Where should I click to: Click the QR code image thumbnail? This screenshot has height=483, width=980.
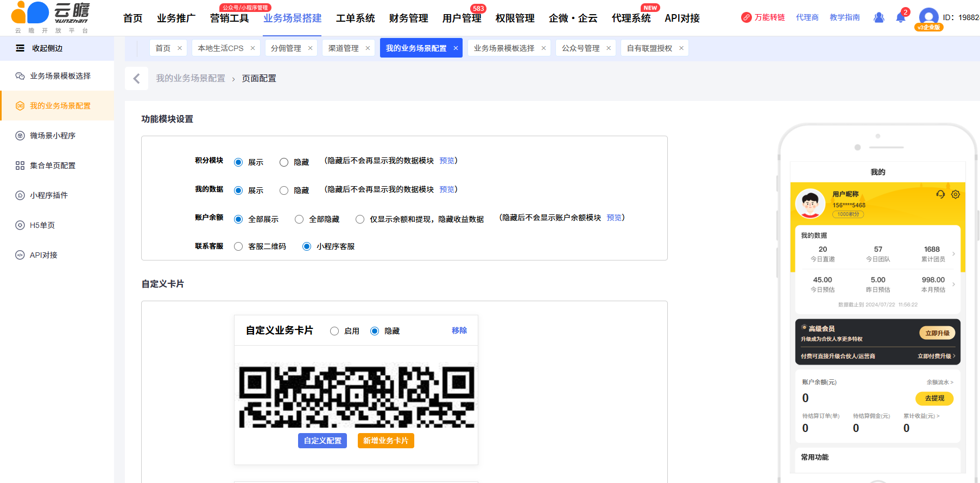coord(356,397)
